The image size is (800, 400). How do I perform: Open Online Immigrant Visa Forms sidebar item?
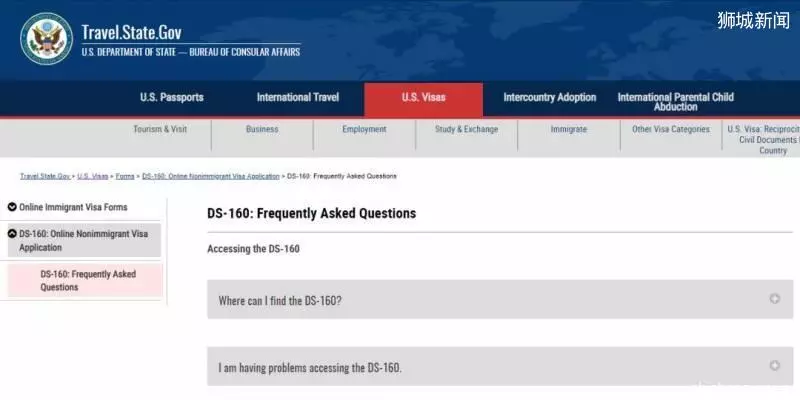click(73, 208)
